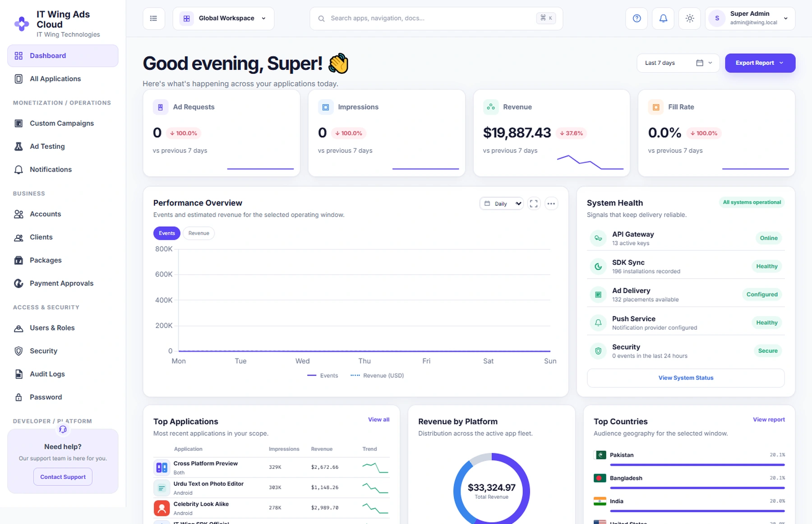Click the Ad Requests card icon

click(x=160, y=107)
